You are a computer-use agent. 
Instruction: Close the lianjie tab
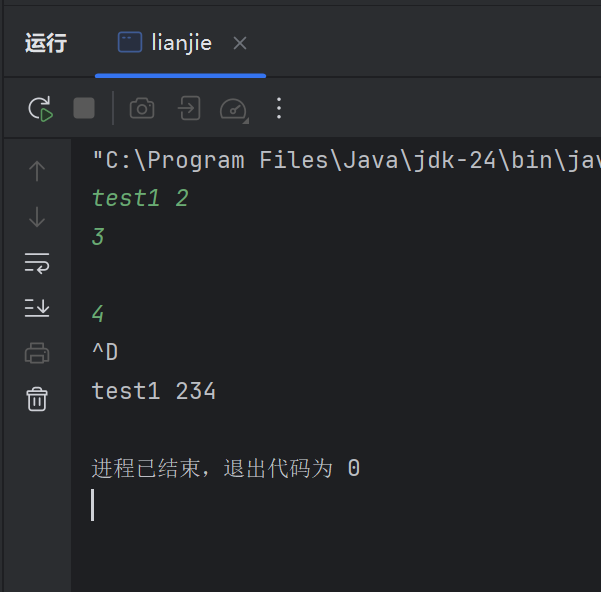click(239, 43)
